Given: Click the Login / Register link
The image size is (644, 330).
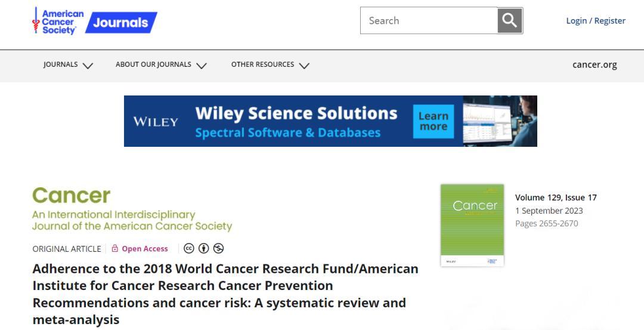Looking at the screenshot, I should 596,21.
